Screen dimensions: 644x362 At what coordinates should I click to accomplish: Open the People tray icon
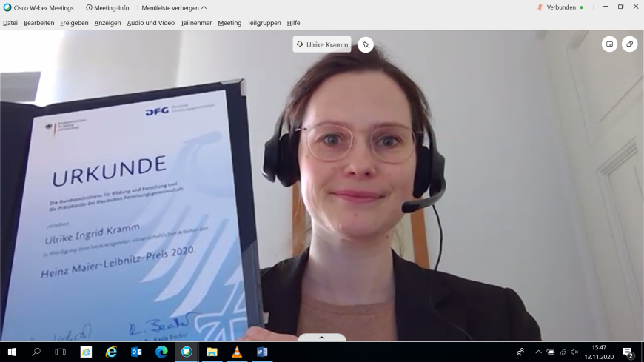(520, 352)
